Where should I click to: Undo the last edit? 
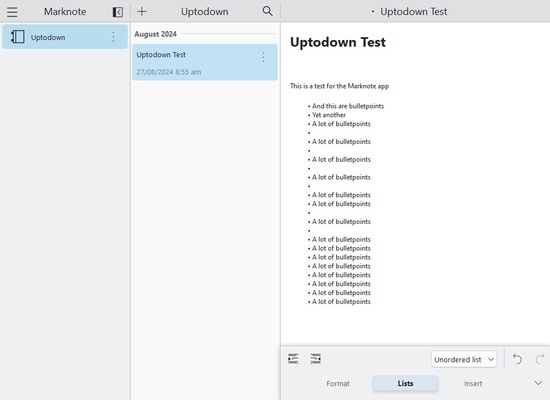(517, 359)
